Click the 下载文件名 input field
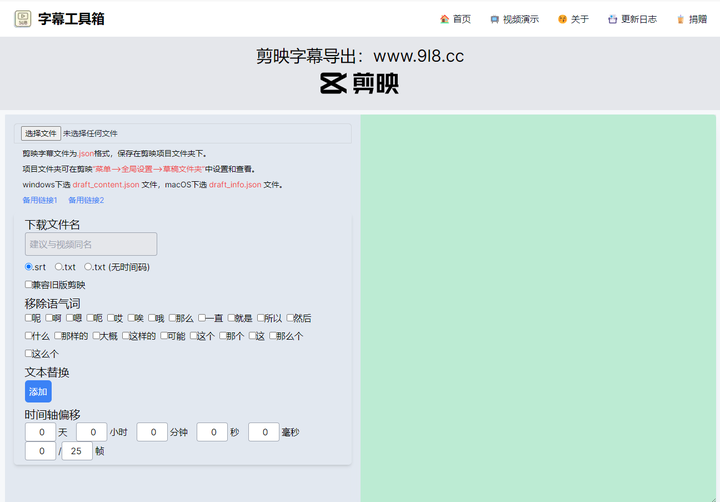The width and height of the screenshot is (720, 502). click(91, 244)
